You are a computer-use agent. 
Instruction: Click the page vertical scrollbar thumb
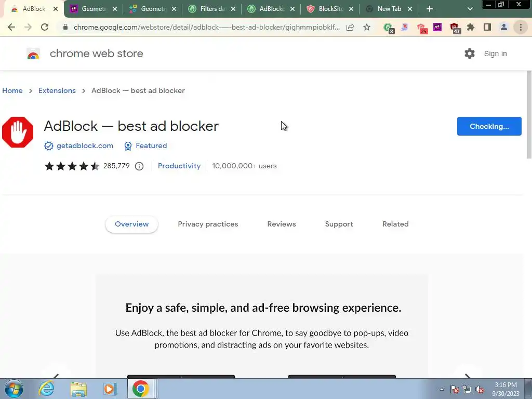pyautogui.click(x=529, y=114)
